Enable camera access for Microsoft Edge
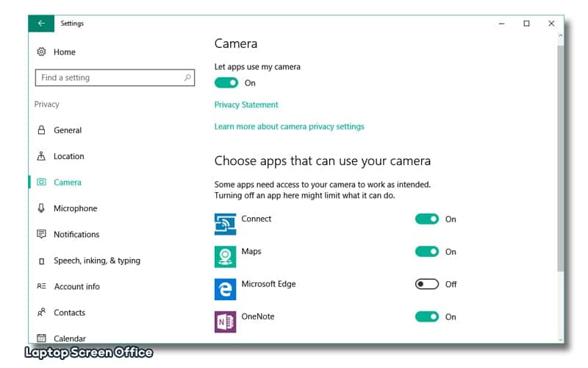Screen dimensions: 588x368 pyautogui.click(x=427, y=284)
